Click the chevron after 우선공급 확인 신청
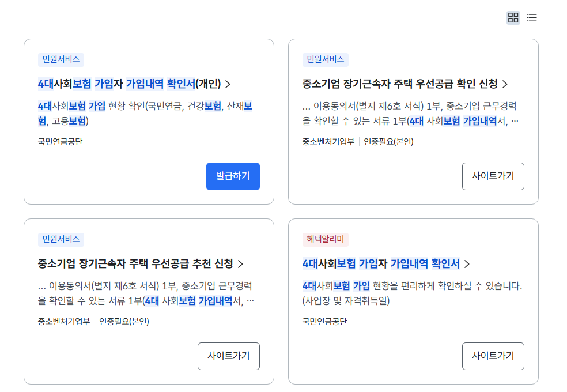Screen dimensions: 567x392 coord(505,84)
